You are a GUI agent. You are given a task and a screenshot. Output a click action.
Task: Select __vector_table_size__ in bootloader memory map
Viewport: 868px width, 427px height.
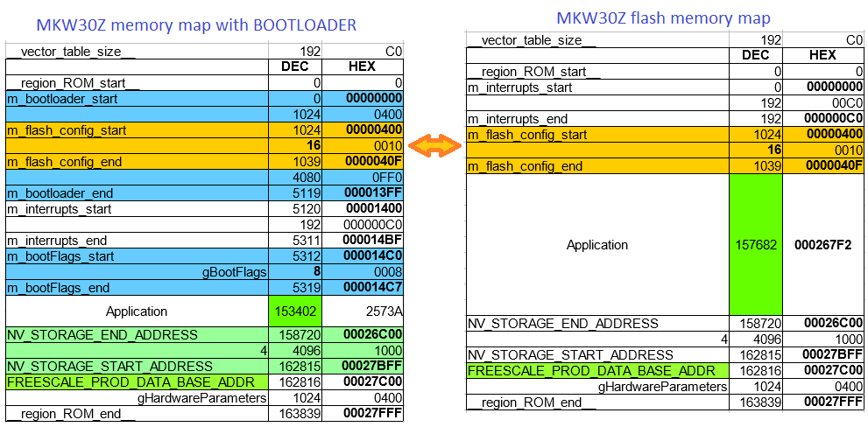[x=71, y=52]
